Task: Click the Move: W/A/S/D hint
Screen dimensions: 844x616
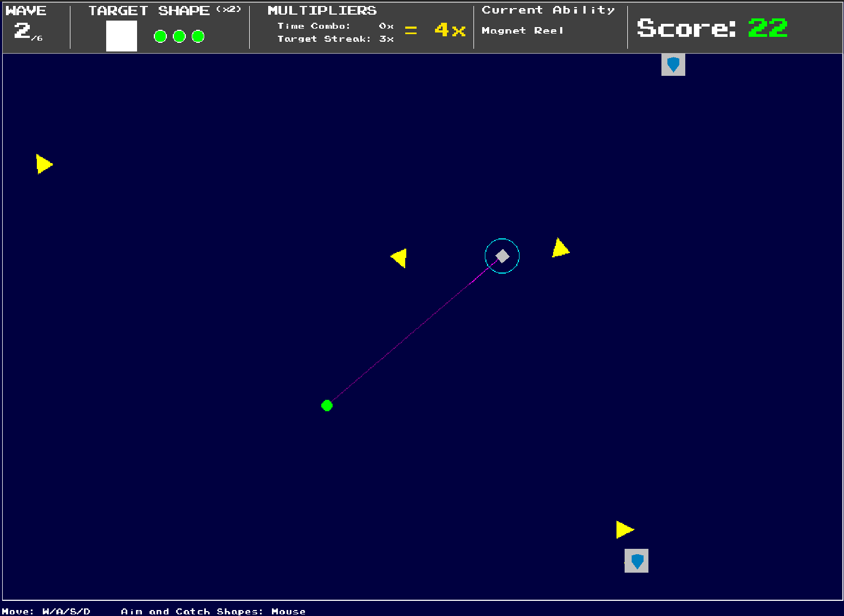Action: point(46,611)
